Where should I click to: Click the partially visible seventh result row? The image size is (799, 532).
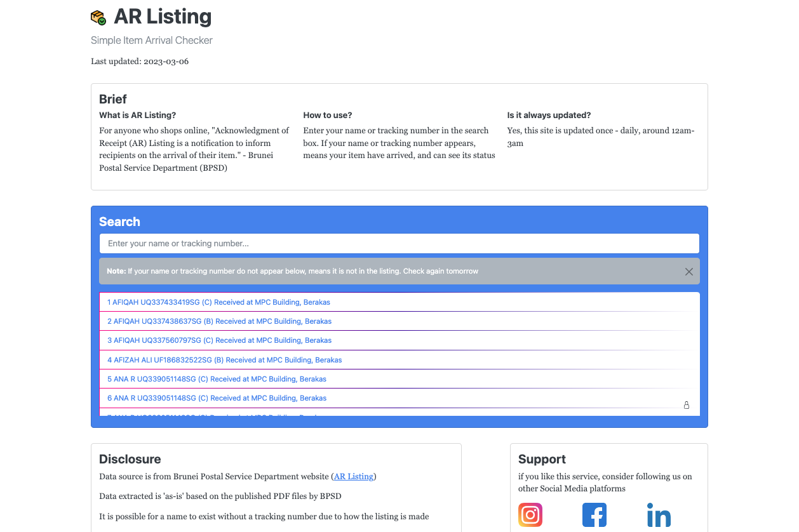point(217,414)
